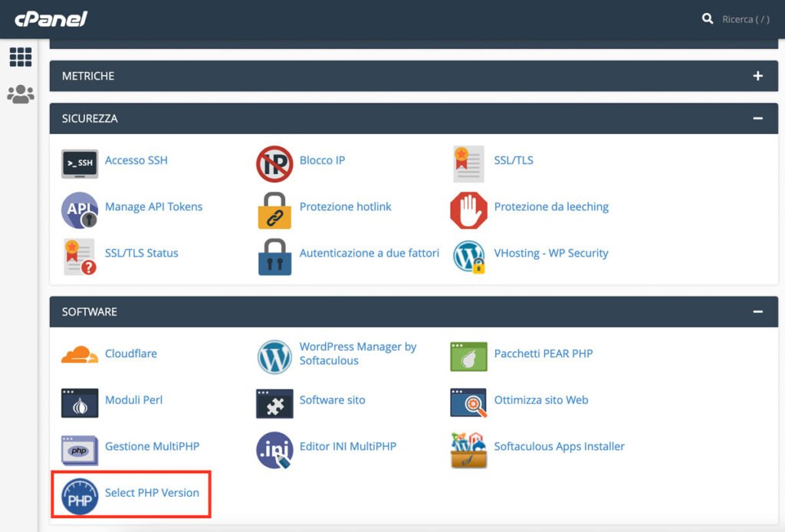This screenshot has height=532, width=785.
Task: Open the home grid icon in sidebar
Action: (x=21, y=57)
